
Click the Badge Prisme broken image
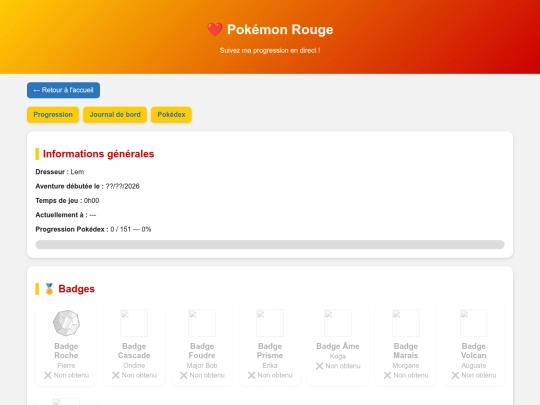(x=270, y=323)
